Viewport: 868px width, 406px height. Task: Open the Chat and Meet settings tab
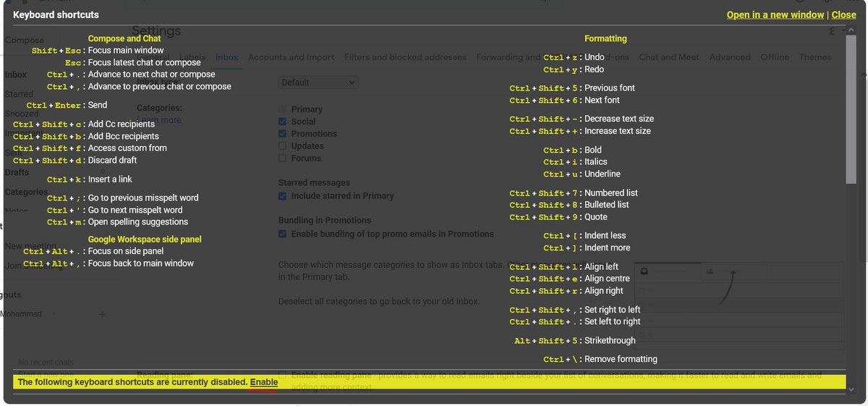coord(669,57)
